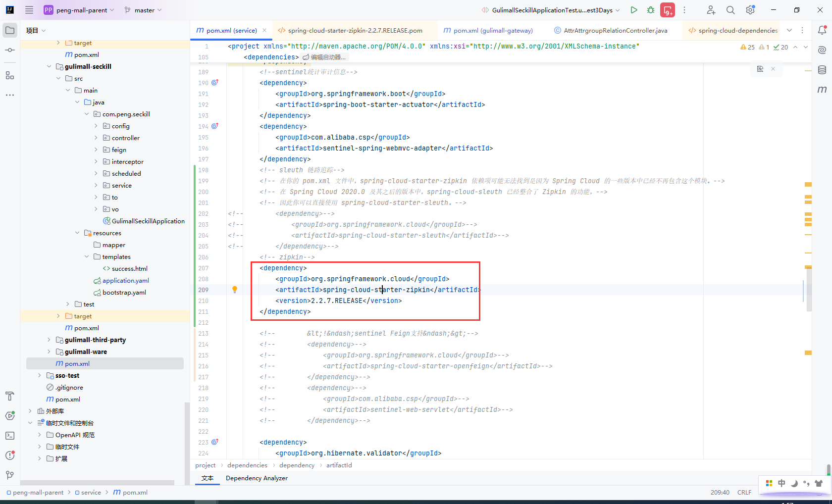Expand the controller package
Viewport: 832px width, 504px height.
(x=96, y=138)
